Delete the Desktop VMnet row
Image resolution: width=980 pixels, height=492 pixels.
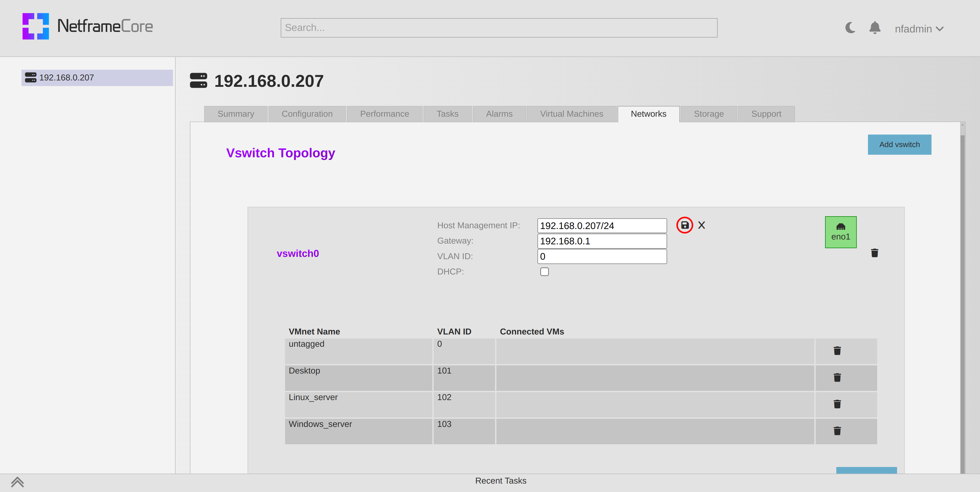pyautogui.click(x=837, y=377)
